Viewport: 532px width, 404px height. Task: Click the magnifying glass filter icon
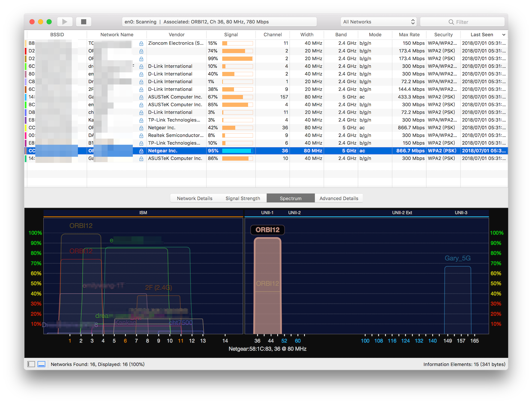click(451, 22)
